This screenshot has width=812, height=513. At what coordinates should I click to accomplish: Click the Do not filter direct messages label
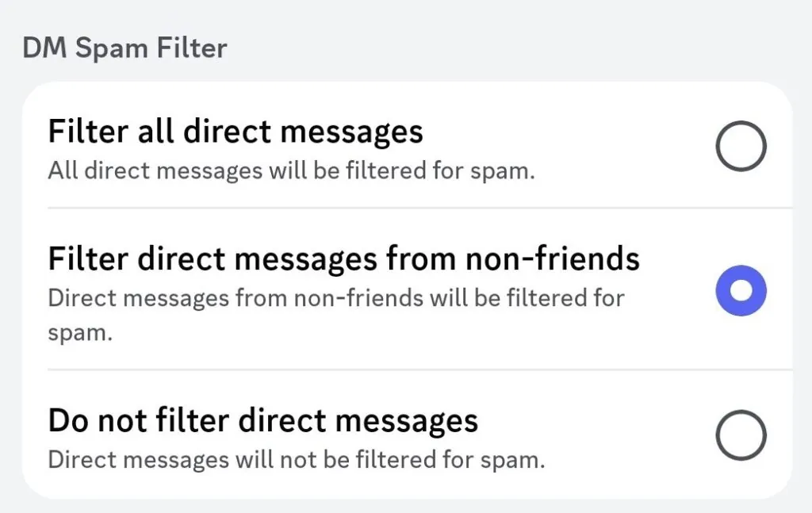click(263, 419)
